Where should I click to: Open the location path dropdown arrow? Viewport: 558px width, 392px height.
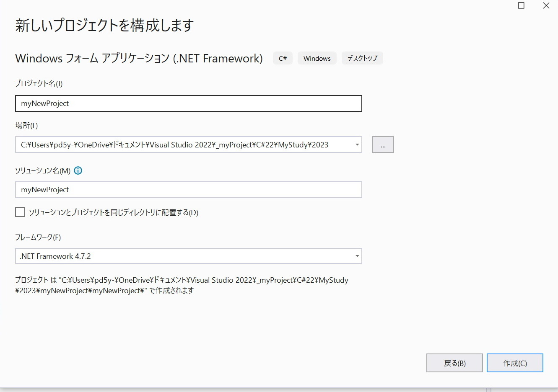pos(357,145)
